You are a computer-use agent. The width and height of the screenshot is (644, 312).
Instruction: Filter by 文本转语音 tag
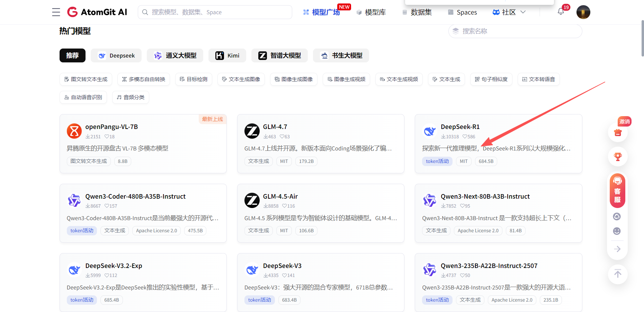coord(539,79)
